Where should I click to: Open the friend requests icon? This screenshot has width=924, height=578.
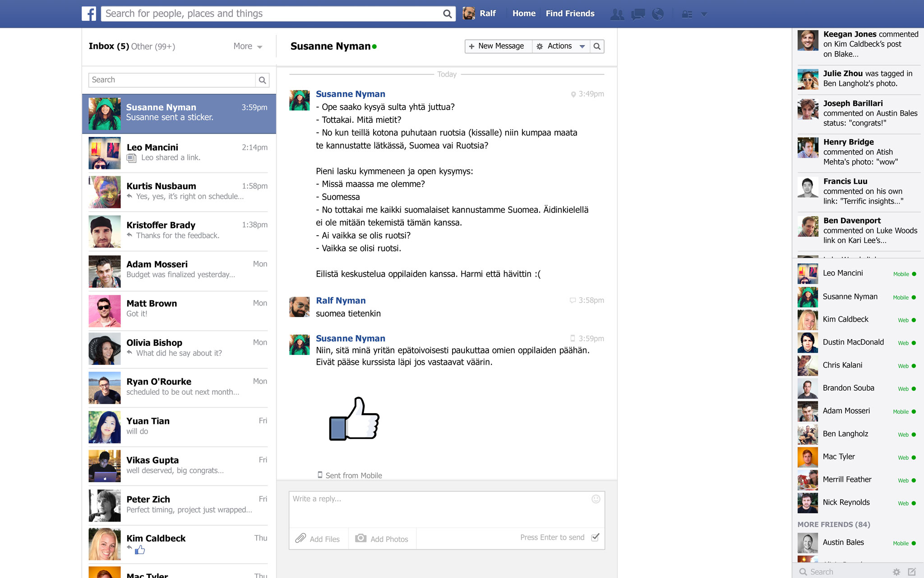pos(617,14)
